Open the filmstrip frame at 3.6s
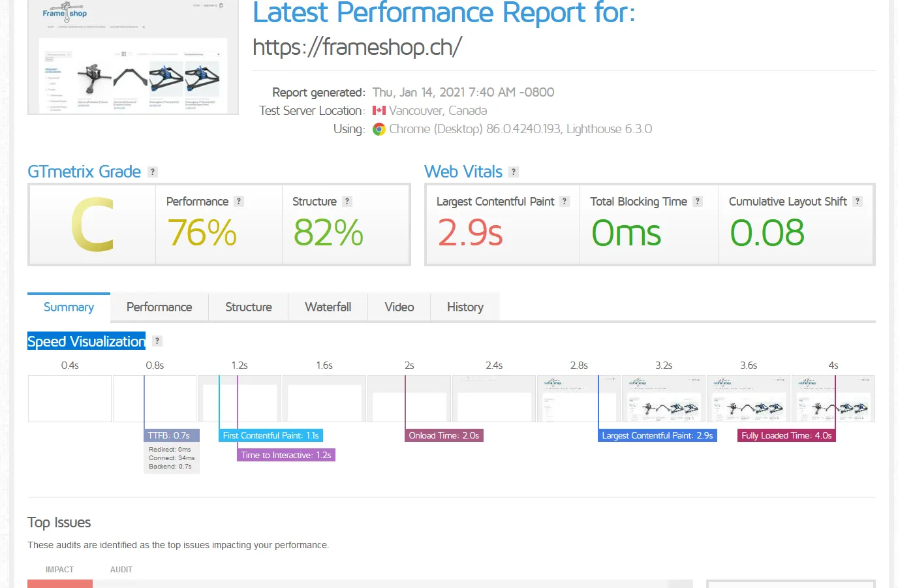The image size is (898, 588). pyautogui.click(x=749, y=399)
